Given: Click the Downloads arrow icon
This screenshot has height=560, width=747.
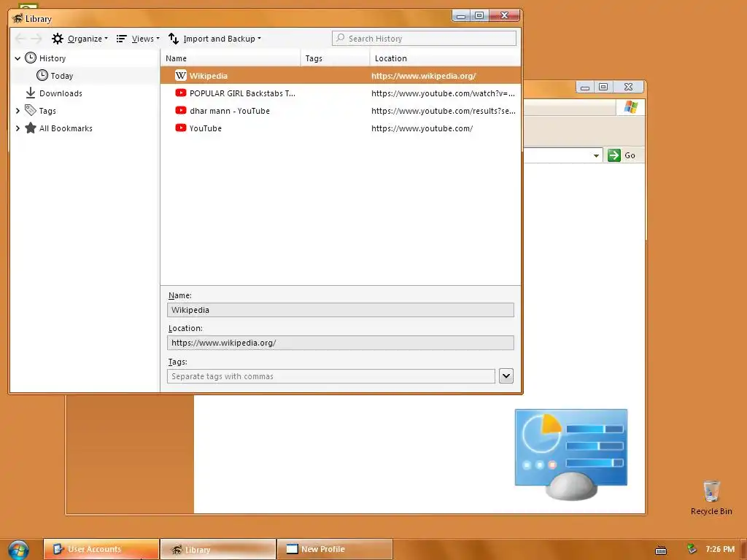Looking at the screenshot, I should 31,93.
